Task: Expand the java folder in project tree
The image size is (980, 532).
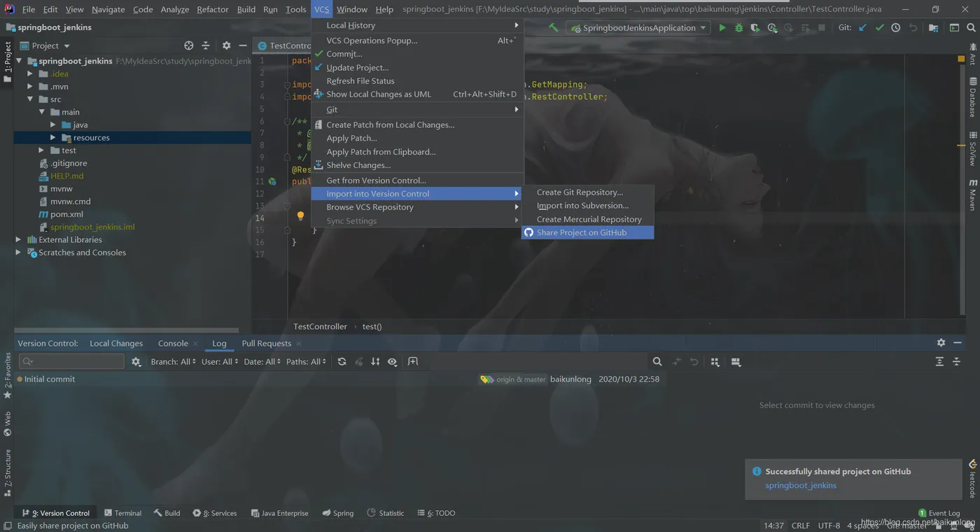Action: 52,125
